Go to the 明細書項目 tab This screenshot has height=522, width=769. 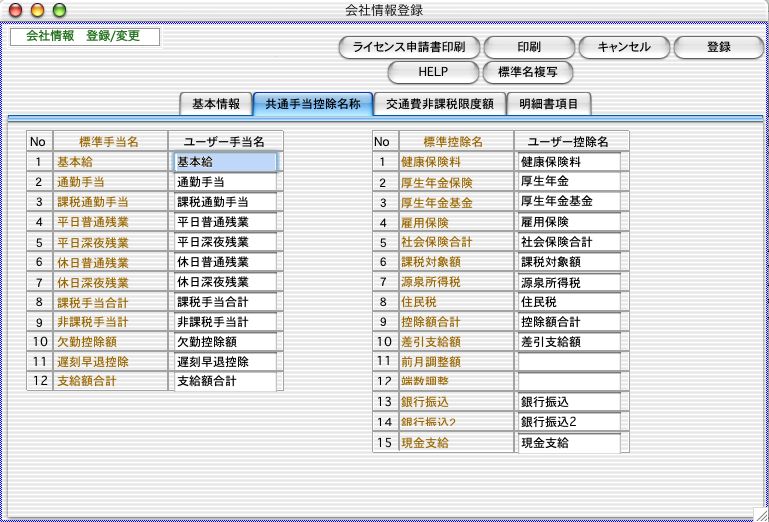point(548,103)
